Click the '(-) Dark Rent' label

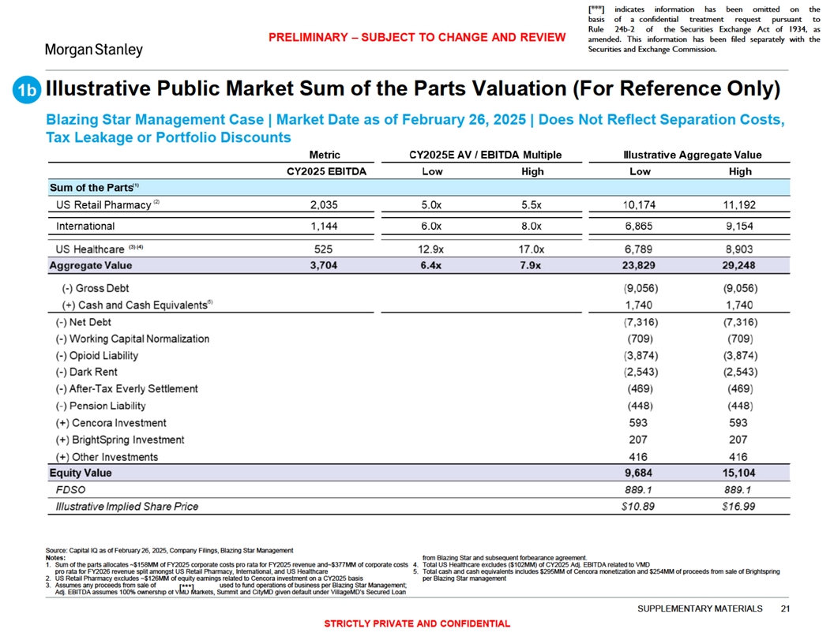point(86,372)
